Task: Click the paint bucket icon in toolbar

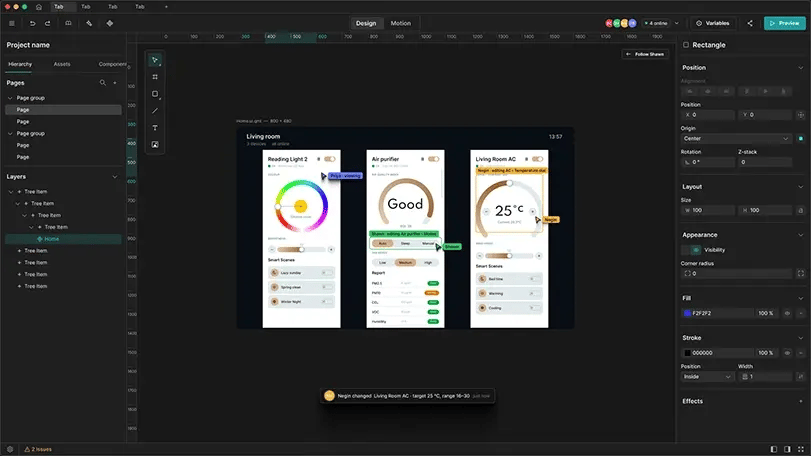Action: (89, 23)
